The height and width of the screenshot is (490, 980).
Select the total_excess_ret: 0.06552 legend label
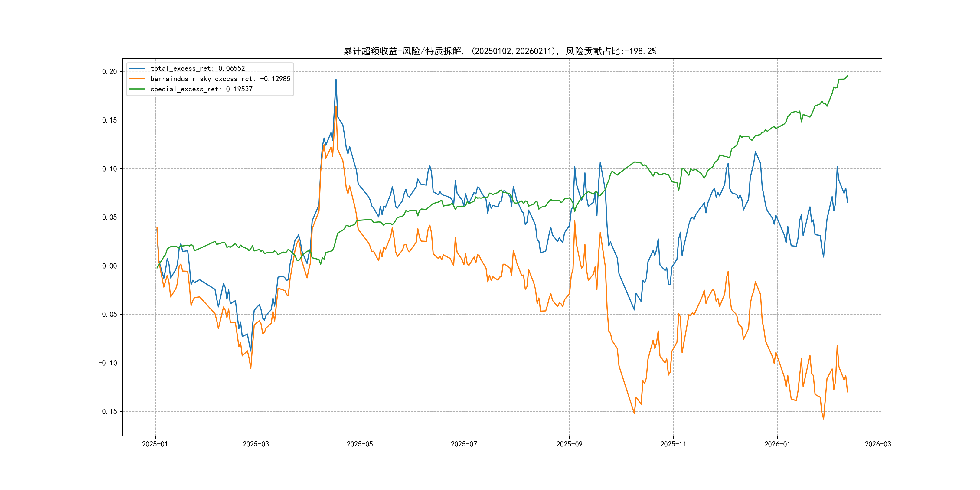198,68
